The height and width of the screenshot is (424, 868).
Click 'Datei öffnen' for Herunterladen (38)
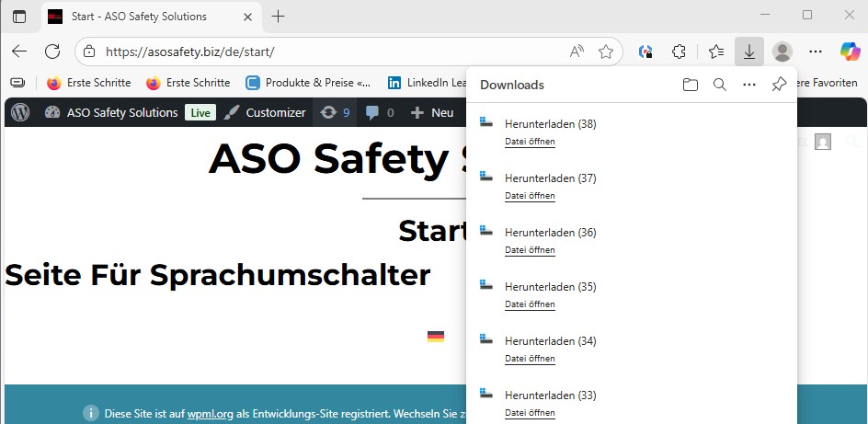tap(530, 142)
